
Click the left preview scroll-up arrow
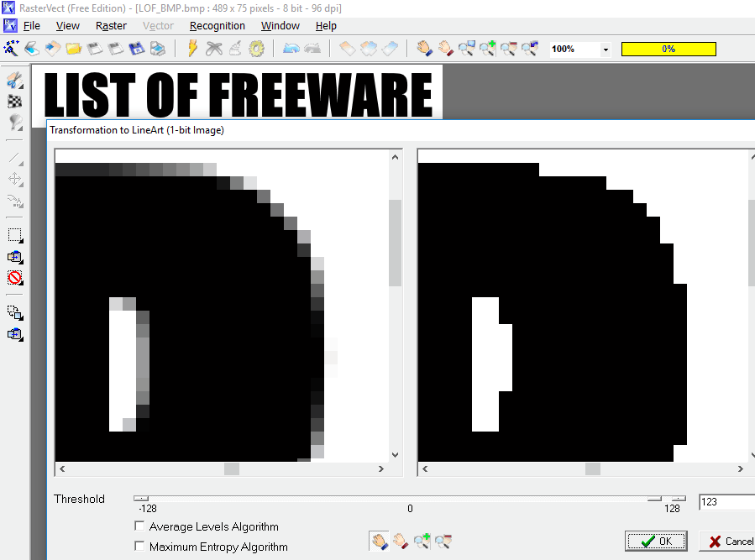point(396,157)
